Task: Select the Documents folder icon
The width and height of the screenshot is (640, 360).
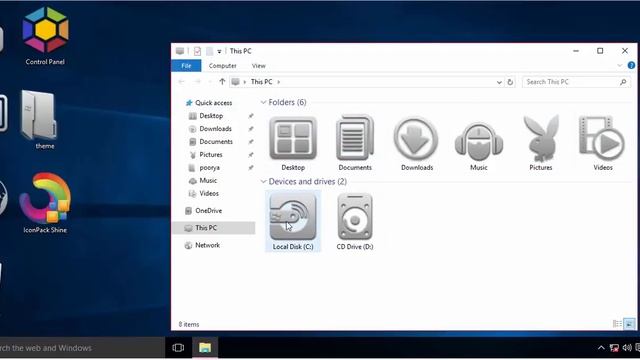Action: [x=355, y=143]
